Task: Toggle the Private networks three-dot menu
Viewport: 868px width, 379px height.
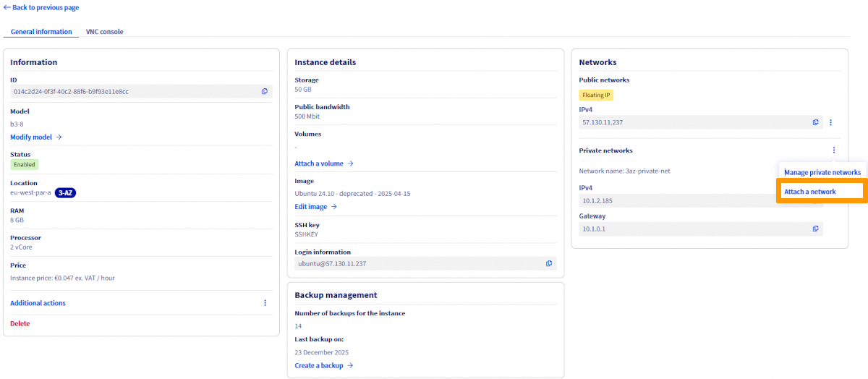Action: pyautogui.click(x=833, y=150)
